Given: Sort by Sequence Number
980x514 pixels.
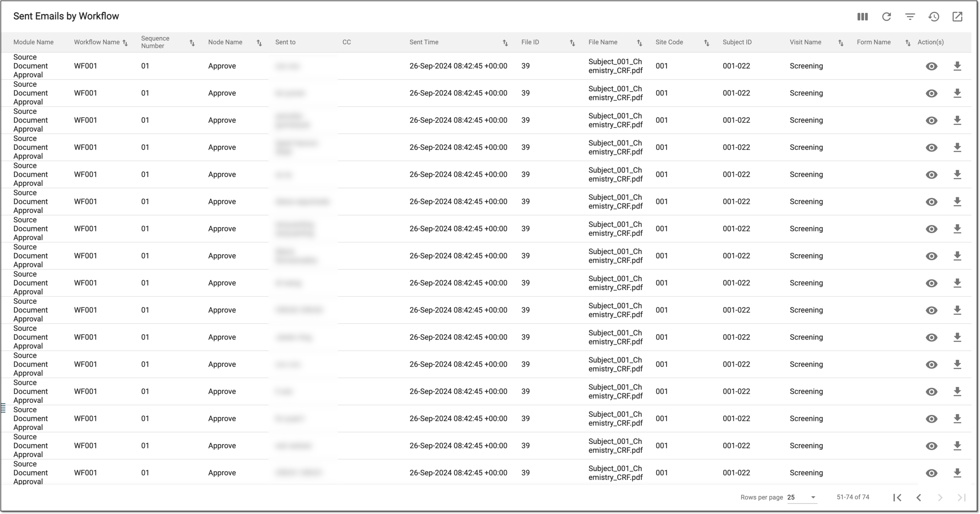Looking at the screenshot, I should click(x=192, y=43).
